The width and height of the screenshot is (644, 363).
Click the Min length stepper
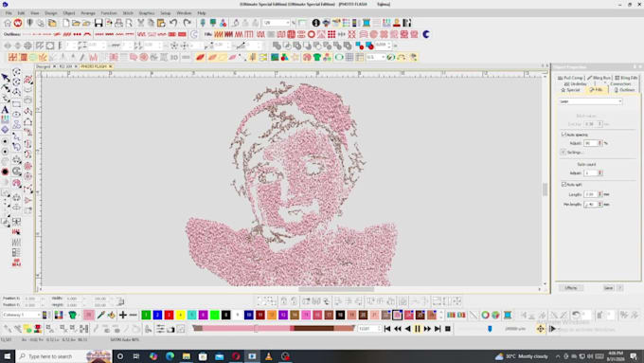(600, 205)
